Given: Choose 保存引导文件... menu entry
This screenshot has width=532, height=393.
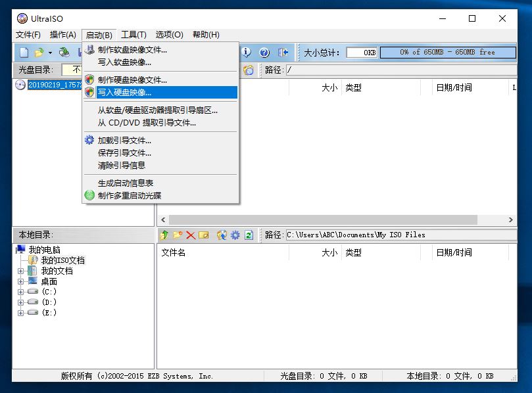Looking at the screenshot, I should (161, 152).
